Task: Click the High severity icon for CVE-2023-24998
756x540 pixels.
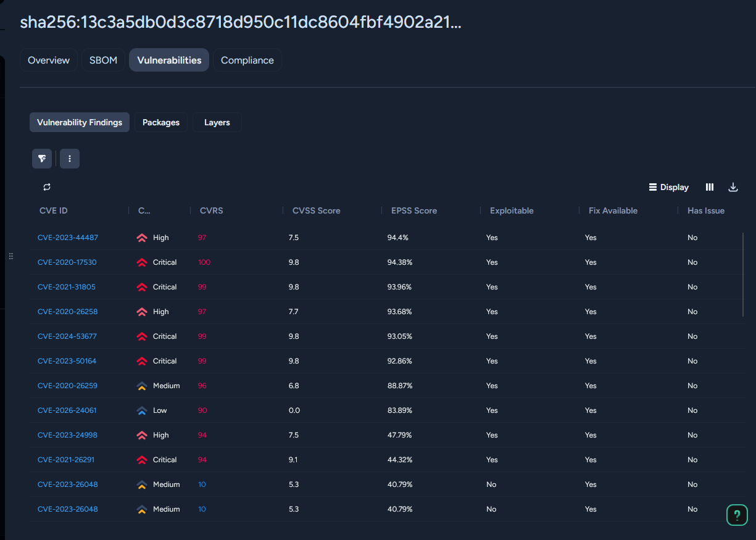Action: point(142,435)
